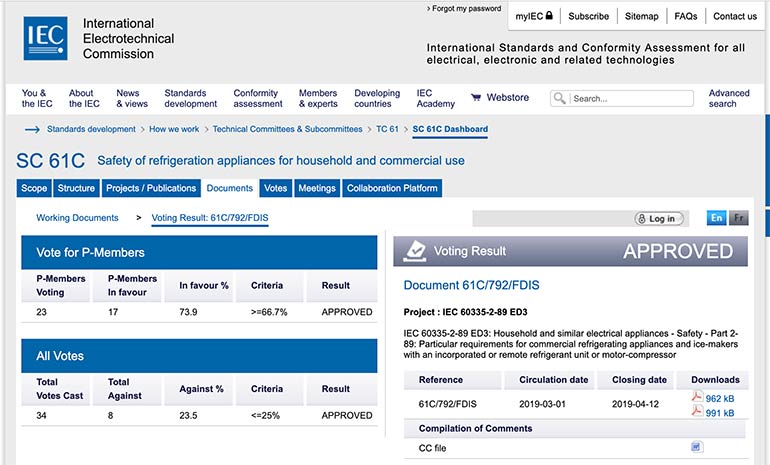Click the Document 61C/792/FDIS heading
Screen dimensions: 770x465
click(471, 285)
